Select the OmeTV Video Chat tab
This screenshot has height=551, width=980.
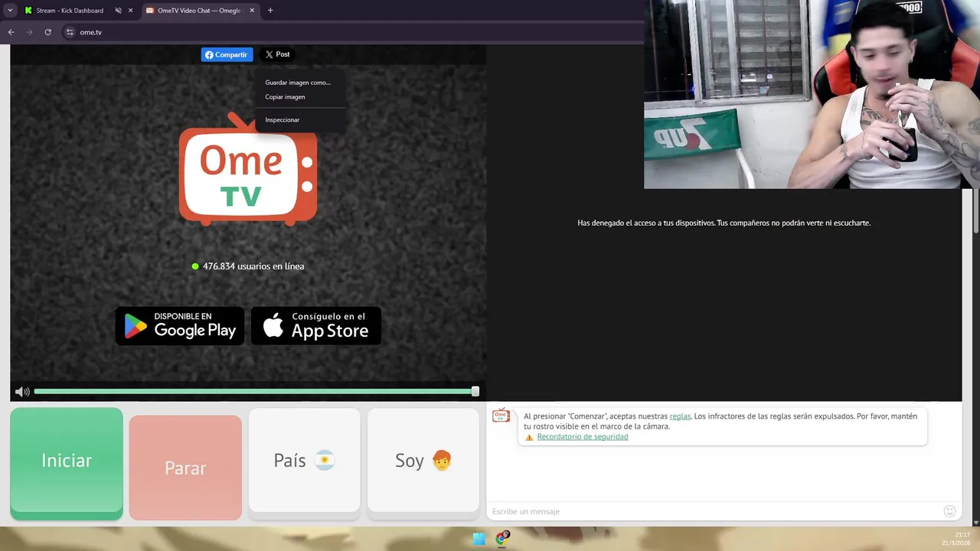click(199, 11)
